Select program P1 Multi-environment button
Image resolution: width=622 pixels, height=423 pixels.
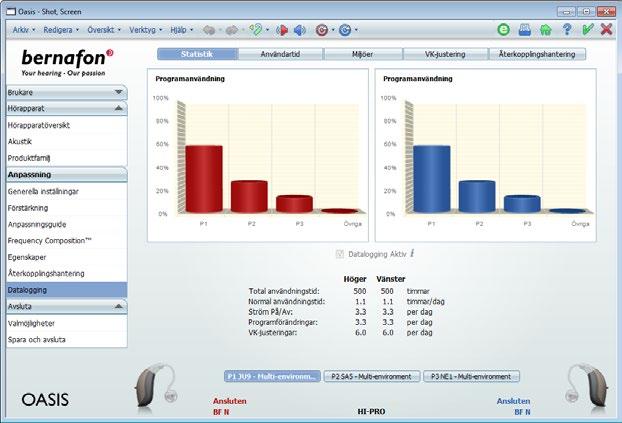coord(272,376)
